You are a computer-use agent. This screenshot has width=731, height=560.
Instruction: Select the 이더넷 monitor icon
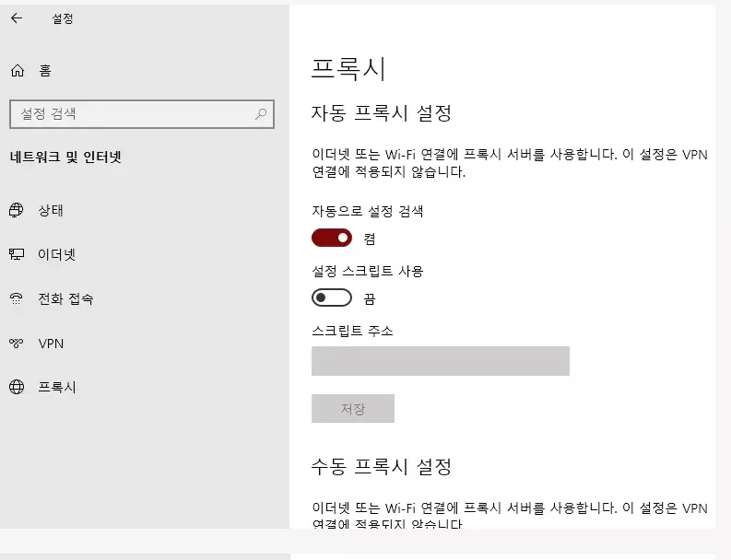click(x=17, y=254)
